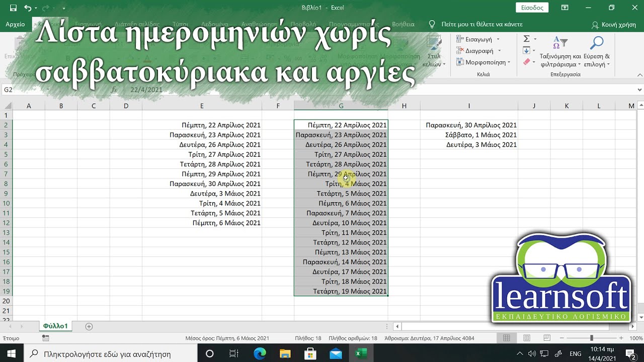Open the Ribbon Display Options icon
The image size is (644, 362).
(x=565, y=8)
